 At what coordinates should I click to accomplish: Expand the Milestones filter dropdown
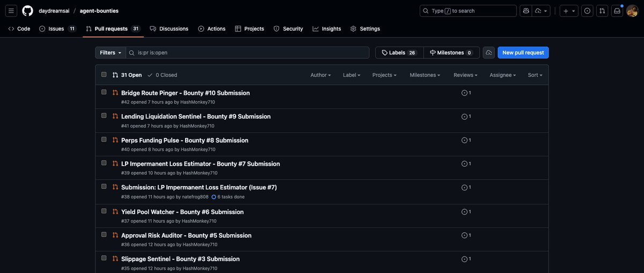tap(425, 75)
